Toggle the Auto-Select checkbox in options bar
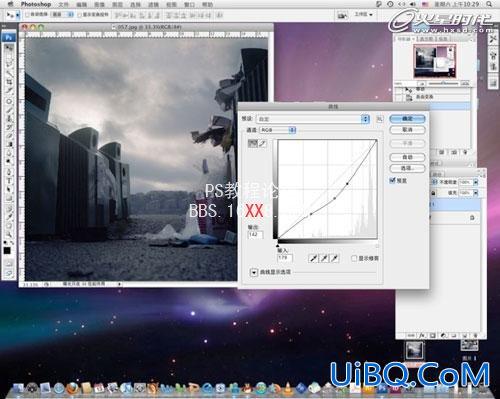This screenshot has width=500, height=399. click(x=28, y=15)
